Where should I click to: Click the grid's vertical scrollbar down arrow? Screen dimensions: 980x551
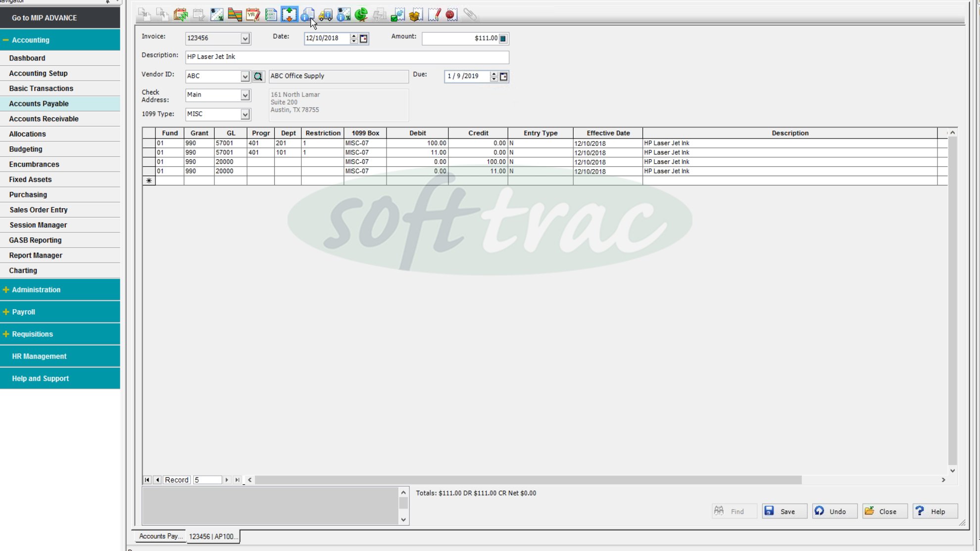point(953,471)
